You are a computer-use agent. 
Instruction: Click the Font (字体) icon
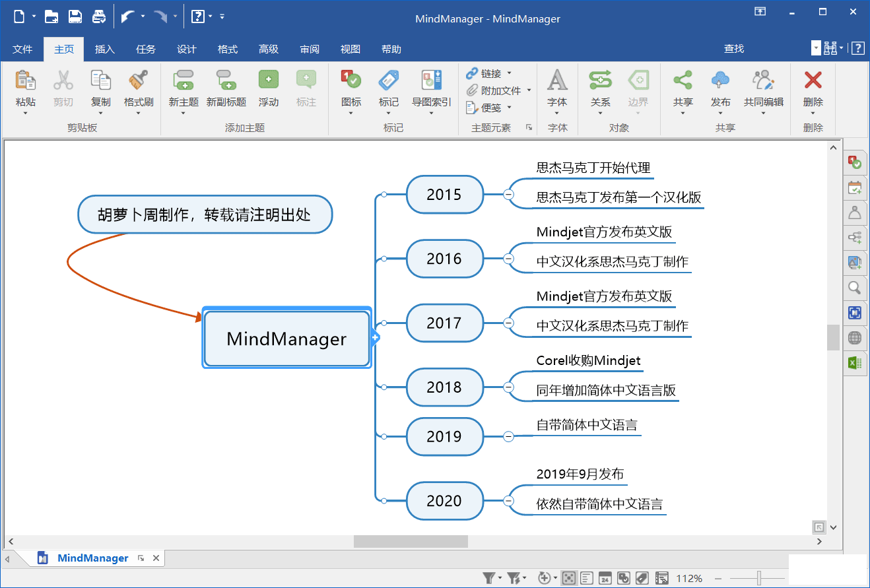point(557,80)
